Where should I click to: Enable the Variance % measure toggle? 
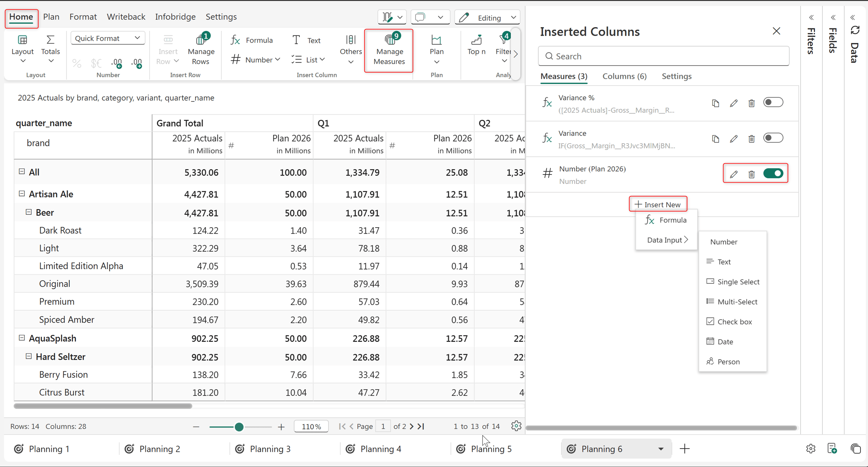click(773, 102)
